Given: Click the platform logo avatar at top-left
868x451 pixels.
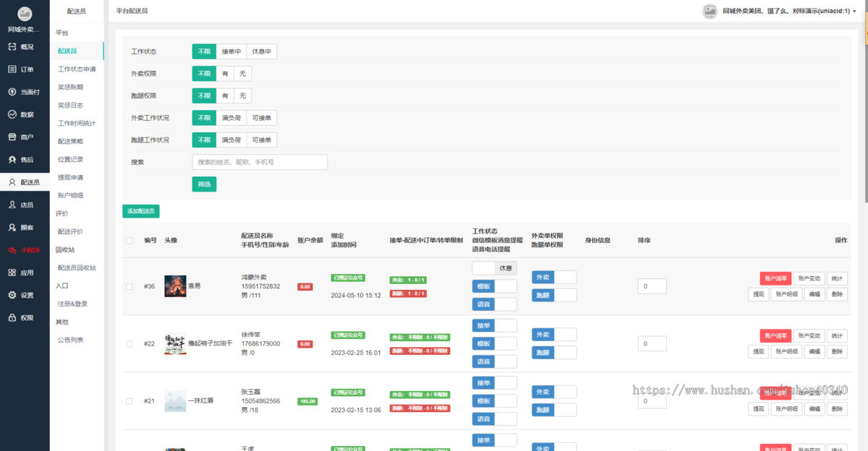Looking at the screenshot, I should (25, 14).
